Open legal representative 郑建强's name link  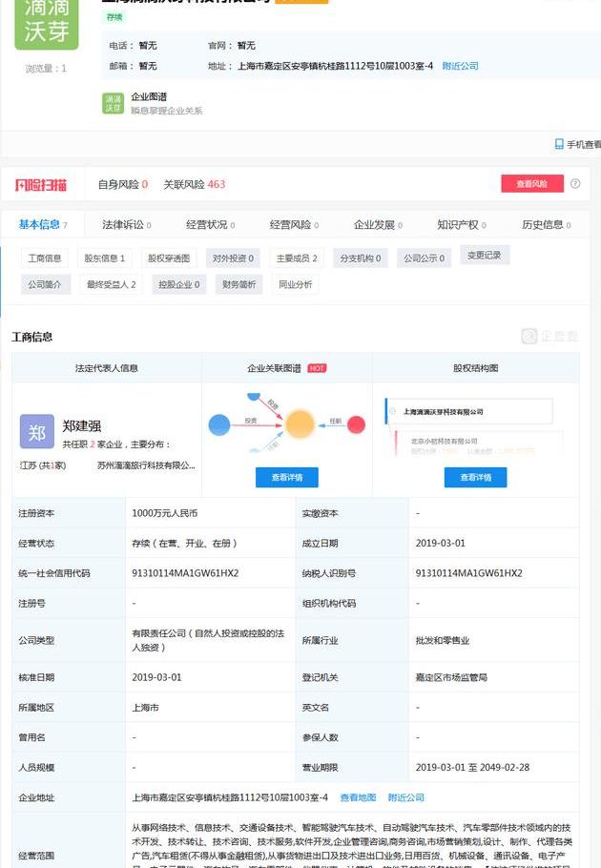point(83,425)
